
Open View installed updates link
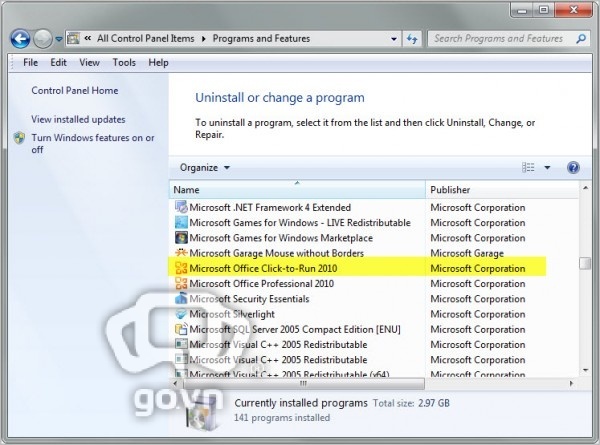(x=78, y=119)
